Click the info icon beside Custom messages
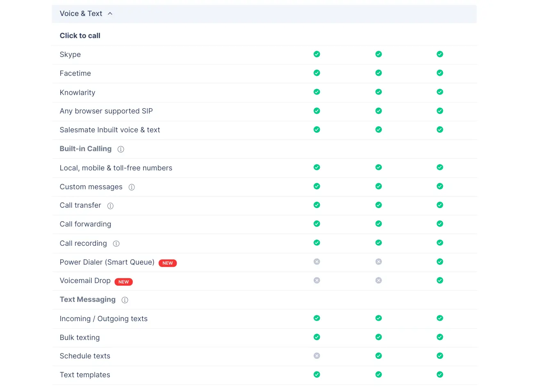 tap(132, 187)
